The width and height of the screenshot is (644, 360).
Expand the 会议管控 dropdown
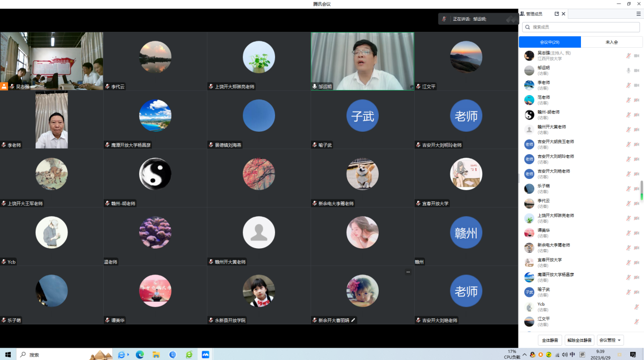click(x=610, y=340)
